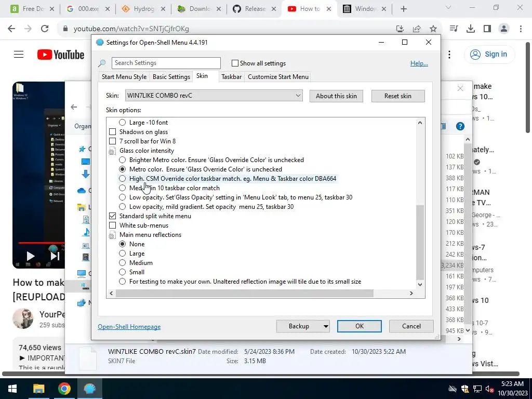
Task: Click skin options right scroll arrow
Action: point(411,293)
